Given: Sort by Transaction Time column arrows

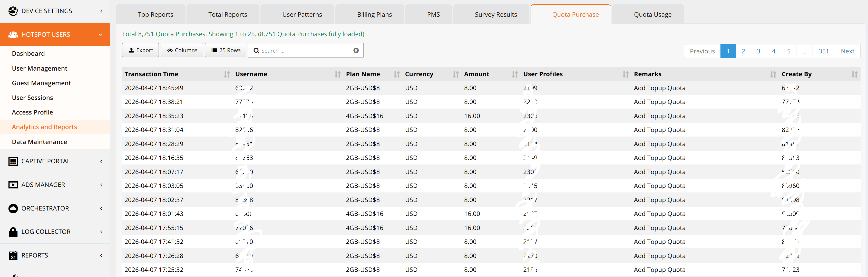Looking at the screenshot, I should point(227,74).
